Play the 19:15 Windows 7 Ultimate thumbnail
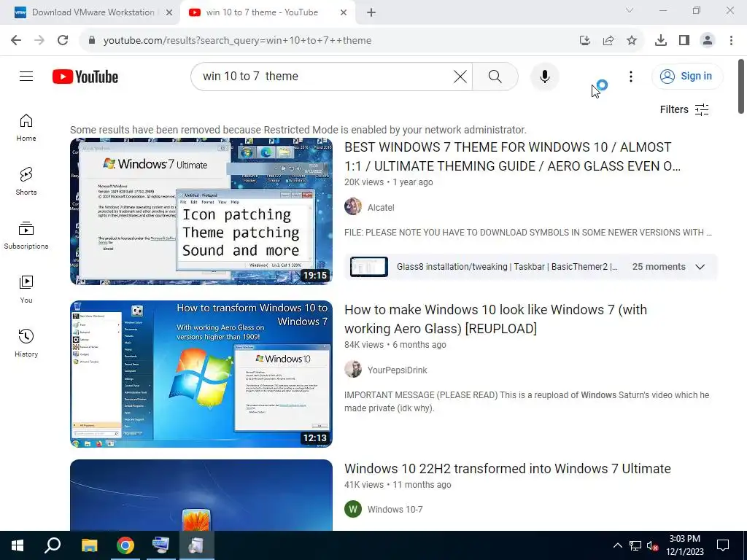This screenshot has height=560, width=747. 201,211
